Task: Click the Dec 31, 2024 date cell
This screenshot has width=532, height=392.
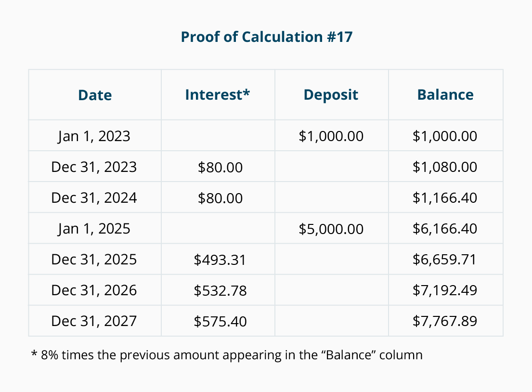Action: [94, 197]
